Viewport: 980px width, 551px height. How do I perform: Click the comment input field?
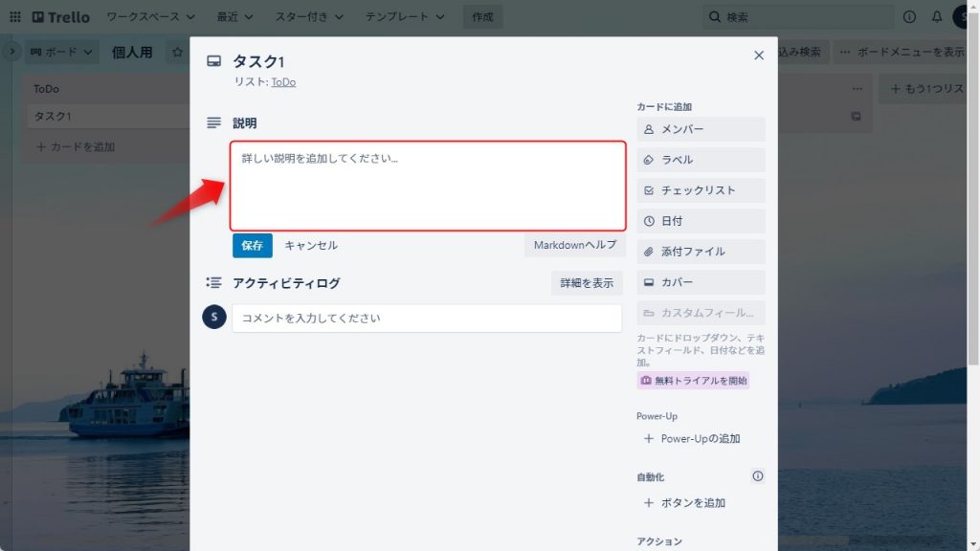(x=427, y=318)
